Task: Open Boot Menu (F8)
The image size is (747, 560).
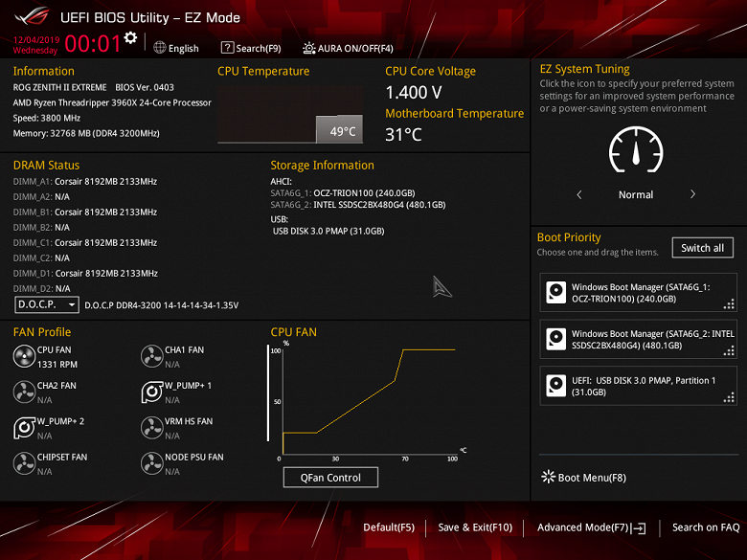Action: [x=583, y=477]
